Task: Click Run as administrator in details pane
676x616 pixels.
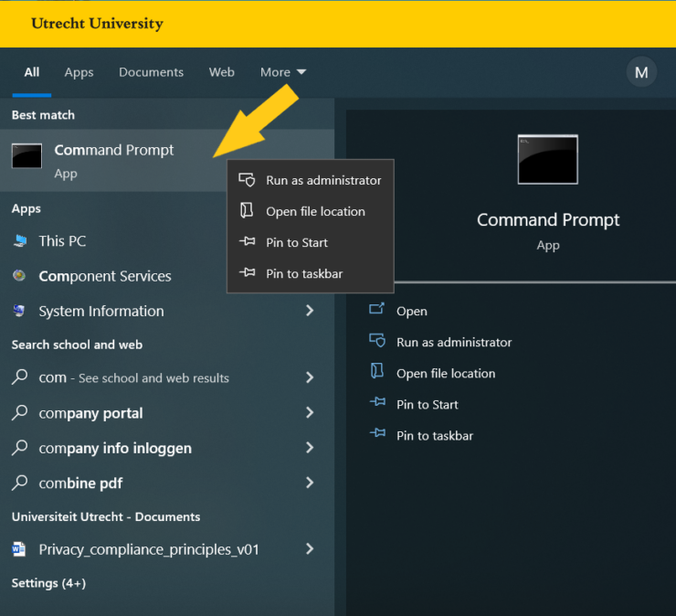Action: [x=454, y=342]
